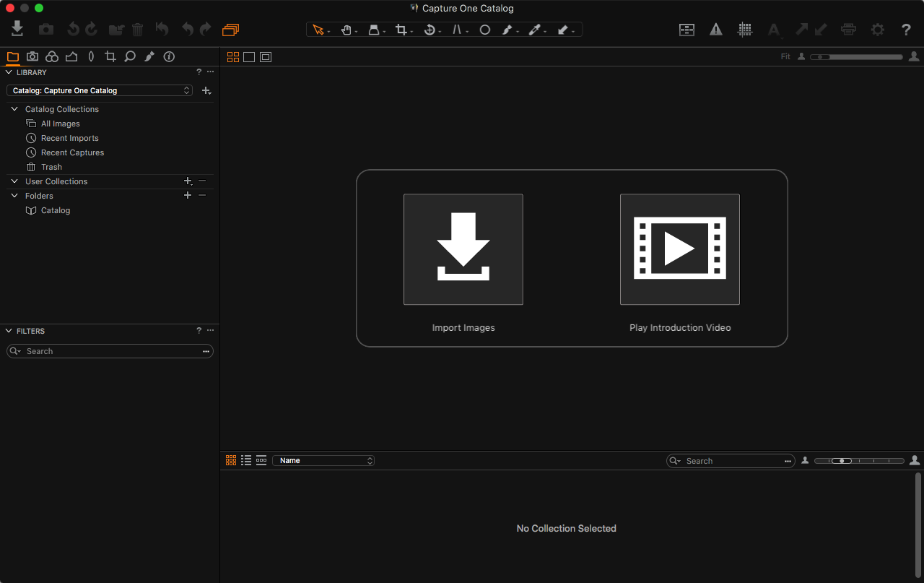Screen dimensions: 924x583
Task: Open the Catalog: Capture One Catalog dropdown
Action: point(100,90)
